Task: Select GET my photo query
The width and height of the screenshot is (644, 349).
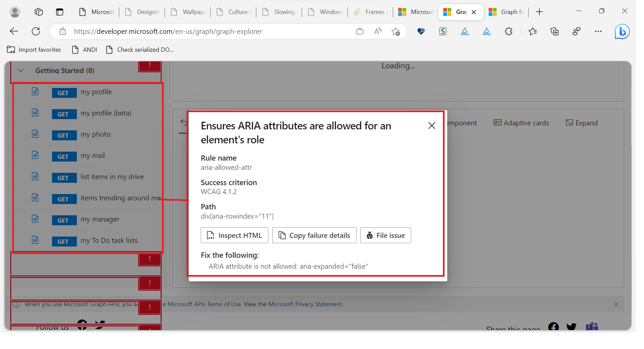Action: pos(88,134)
